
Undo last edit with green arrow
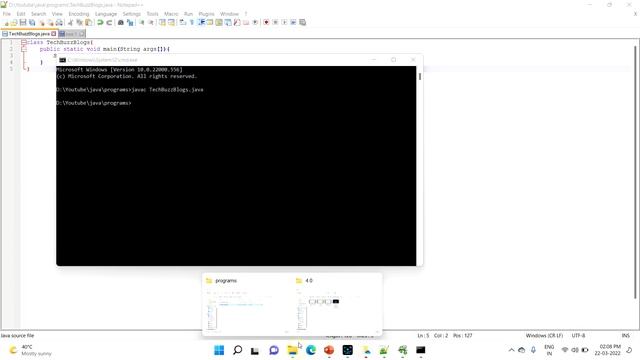[100, 22]
